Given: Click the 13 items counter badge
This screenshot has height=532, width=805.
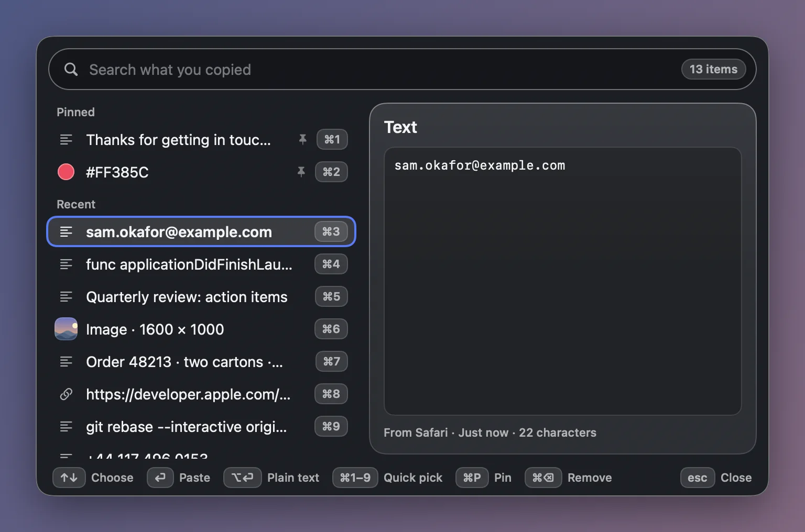Looking at the screenshot, I should click(713, 69).
